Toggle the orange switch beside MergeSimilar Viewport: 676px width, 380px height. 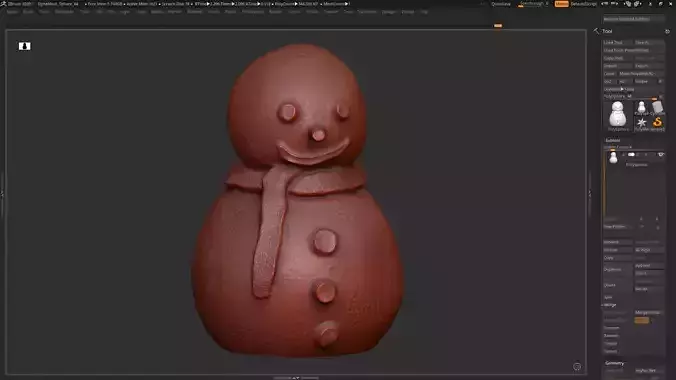click(x=642, y=320)
